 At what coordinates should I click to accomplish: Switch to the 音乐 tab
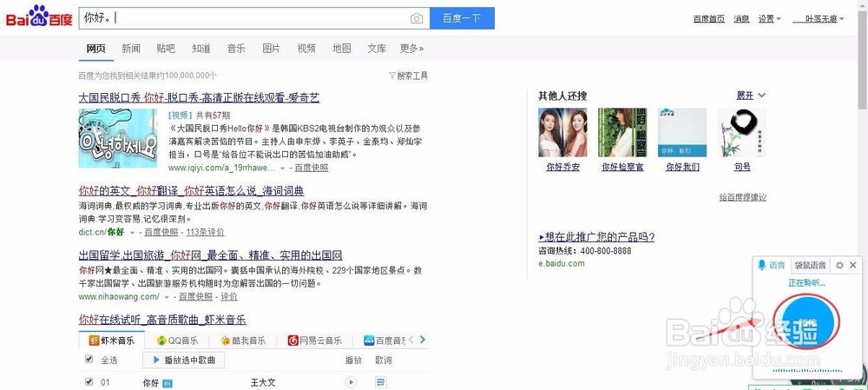[x=236, y=49]
